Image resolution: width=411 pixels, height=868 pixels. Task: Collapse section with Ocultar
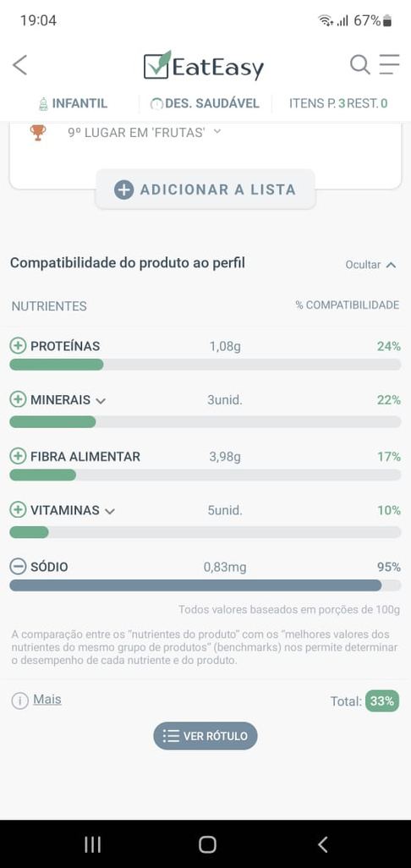[x=370, y=265]
